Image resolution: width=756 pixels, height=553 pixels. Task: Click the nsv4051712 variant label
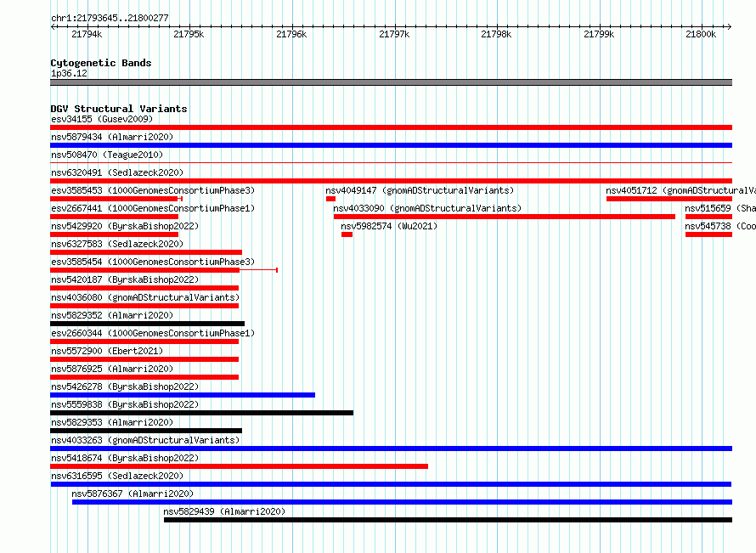pos(680,190)
